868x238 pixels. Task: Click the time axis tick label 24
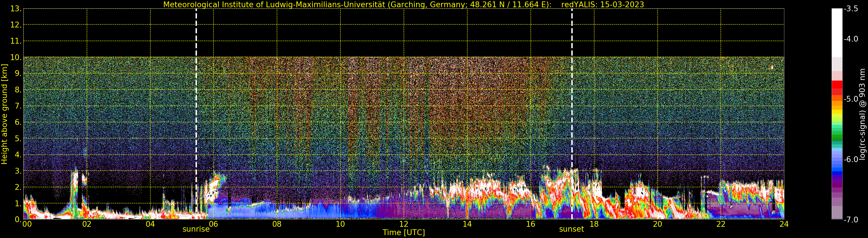coord(784,224)
